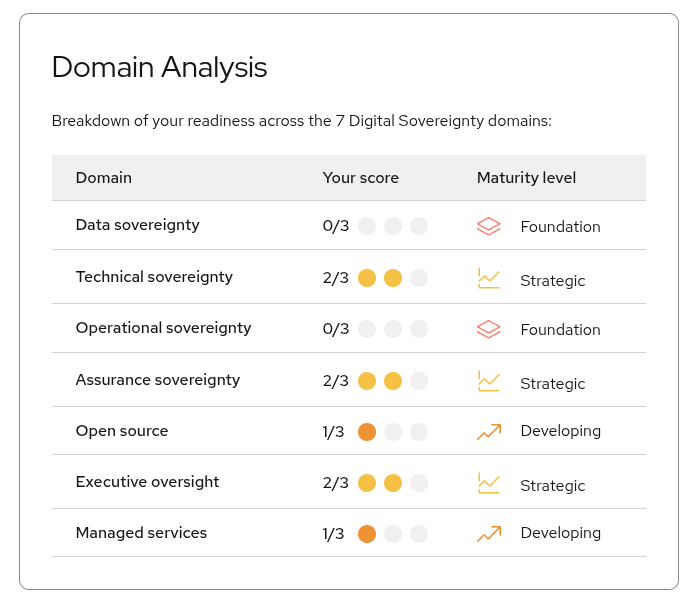Click the Strategic chart icon for Assurance sovereignty
Viewport: 694px width, 602px height.
click(x=488, y=381)
